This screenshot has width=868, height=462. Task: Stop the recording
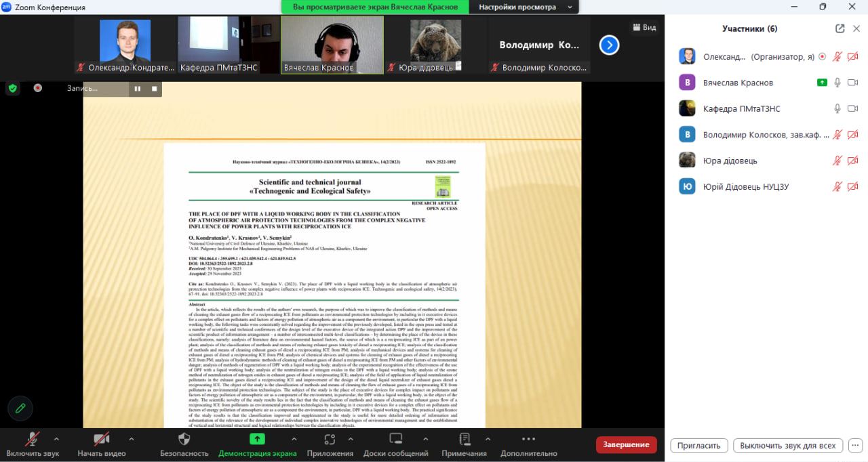154,89
